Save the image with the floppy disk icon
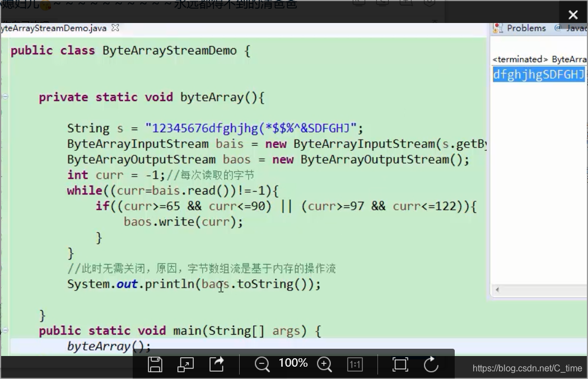The image size is (588, 379). (155, 364)
